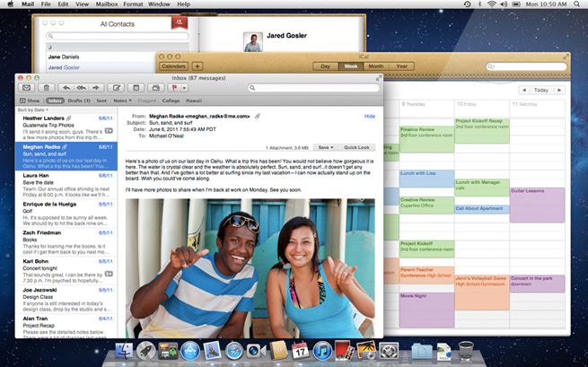
Task: Click the Address Book contacts search field
Action: [x=118, y=36]
